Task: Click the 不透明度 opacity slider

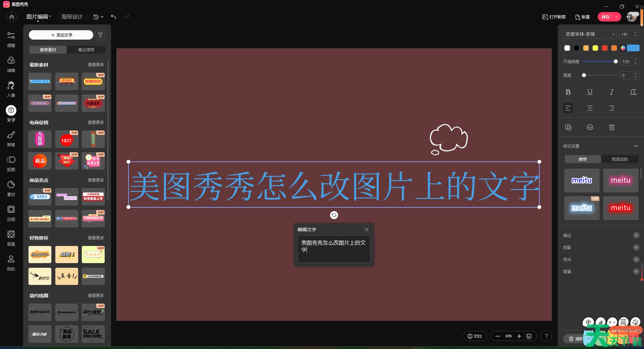Action: click(600, 61)
